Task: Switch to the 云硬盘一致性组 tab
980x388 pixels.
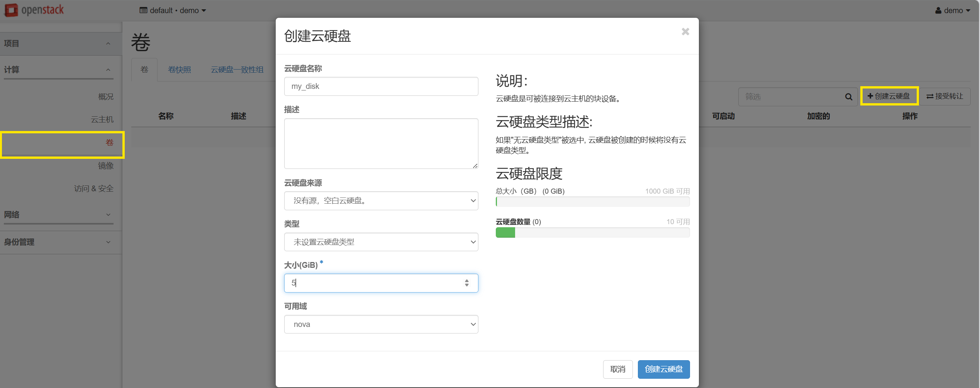Action: coord(237,70)
